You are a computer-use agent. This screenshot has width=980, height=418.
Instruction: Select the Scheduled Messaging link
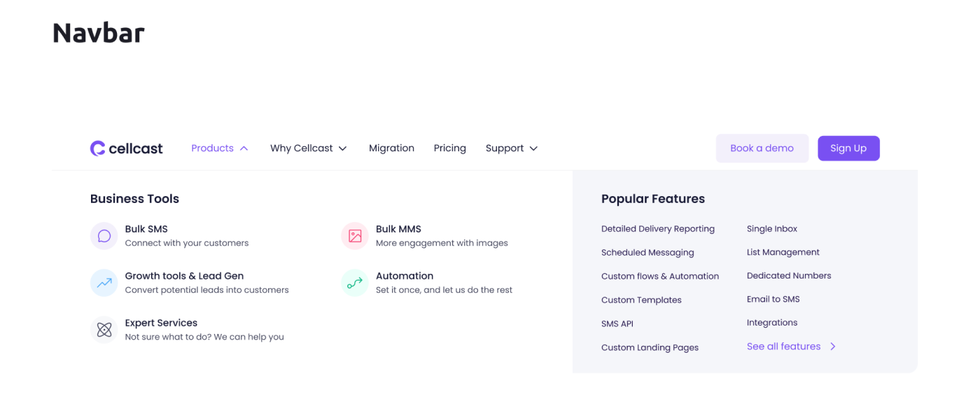(647, 253)
